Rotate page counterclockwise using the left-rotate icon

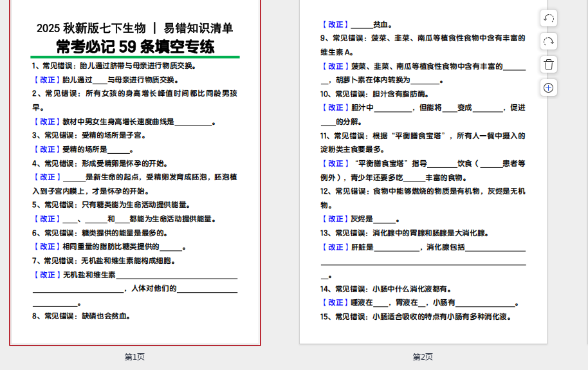549,18
